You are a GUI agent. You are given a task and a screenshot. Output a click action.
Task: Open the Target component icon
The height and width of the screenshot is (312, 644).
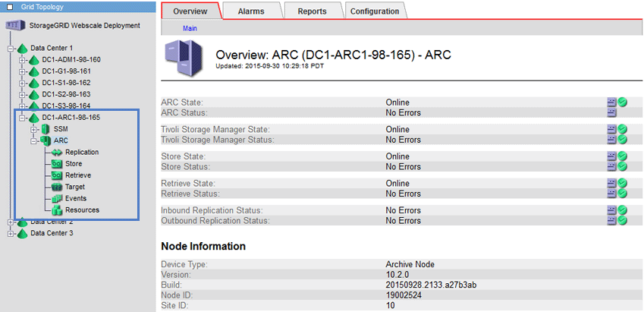(x=57, y=187)
